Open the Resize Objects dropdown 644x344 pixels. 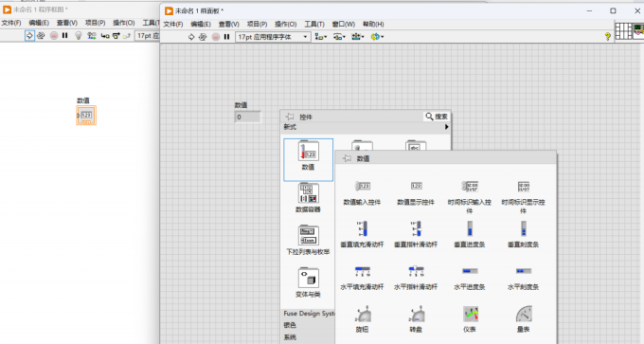pyautogui.click(x=358, y=37)
